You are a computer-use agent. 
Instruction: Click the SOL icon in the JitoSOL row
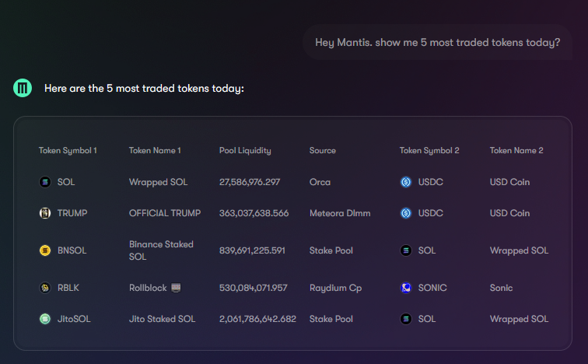point(406,319)
